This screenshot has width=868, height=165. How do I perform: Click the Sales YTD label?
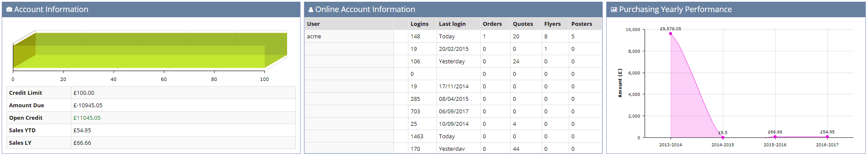point(22,131)
